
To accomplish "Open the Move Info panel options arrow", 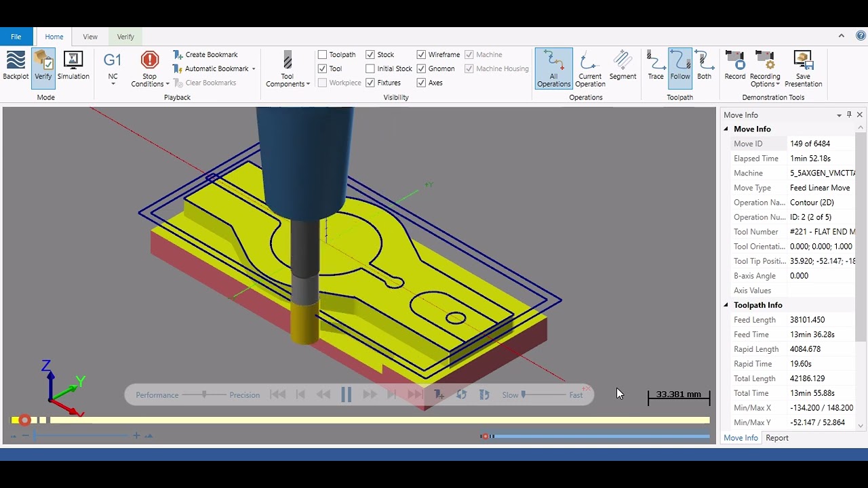I will (839, 115).
